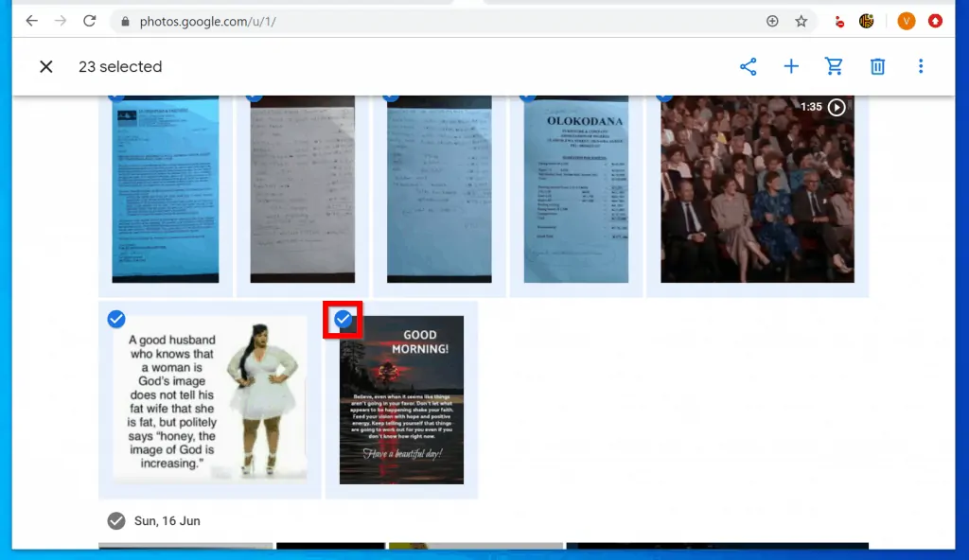Click the plus icon to add to album
Image resolution: width=969 pixels, height=560 pixels.
click(x=791, y=66)
